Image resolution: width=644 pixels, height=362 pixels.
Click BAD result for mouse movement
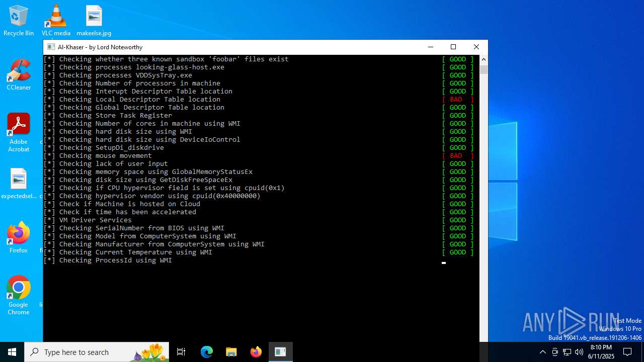click(x=457, y=156)
